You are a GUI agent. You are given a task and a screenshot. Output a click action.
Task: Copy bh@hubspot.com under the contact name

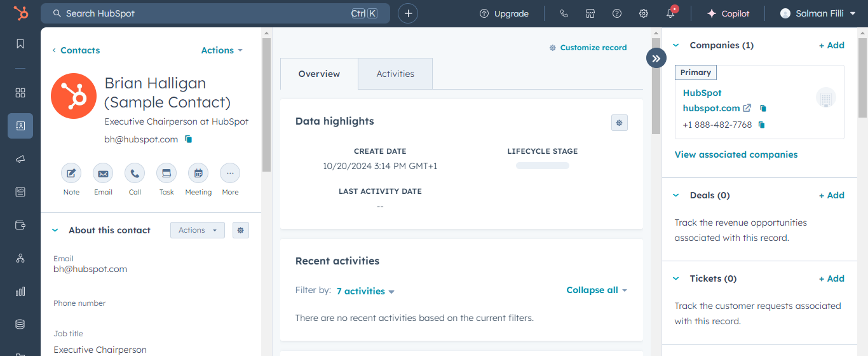[x=188, y=139]
